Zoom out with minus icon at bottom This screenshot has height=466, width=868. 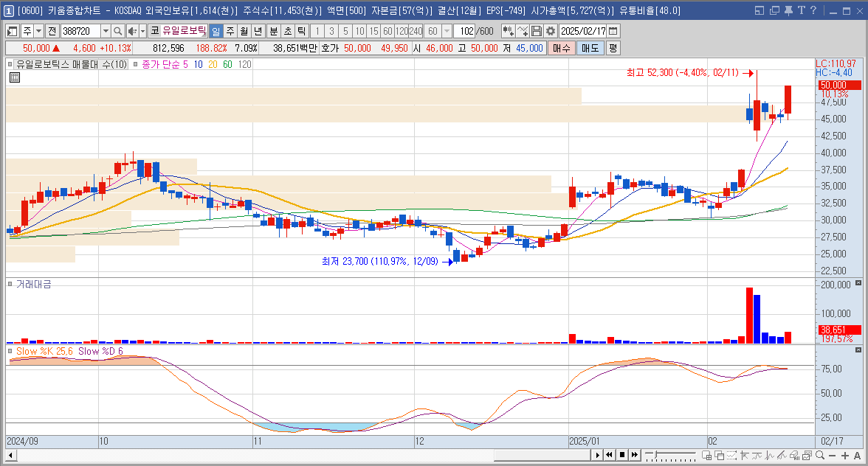tap(832, 456)
